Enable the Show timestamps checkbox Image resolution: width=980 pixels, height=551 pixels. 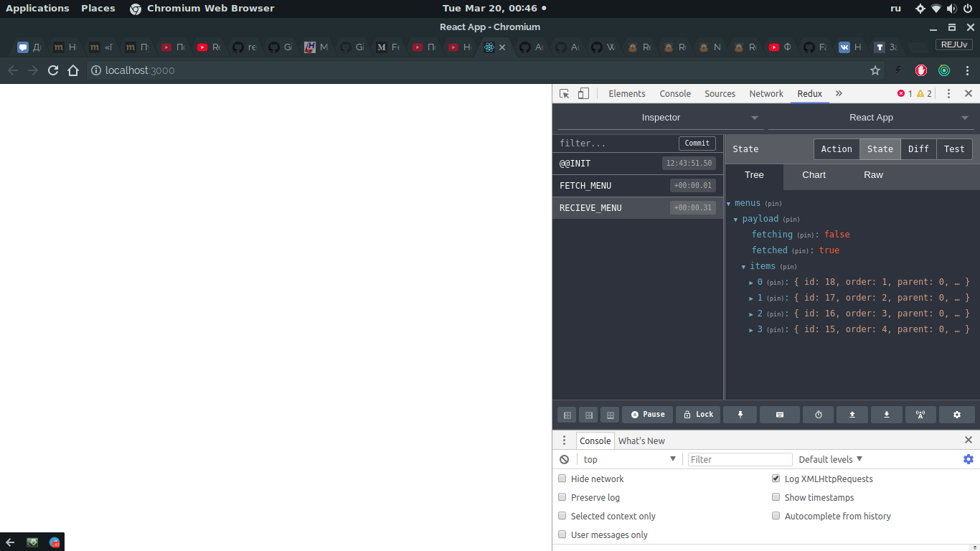pos(776,497)
